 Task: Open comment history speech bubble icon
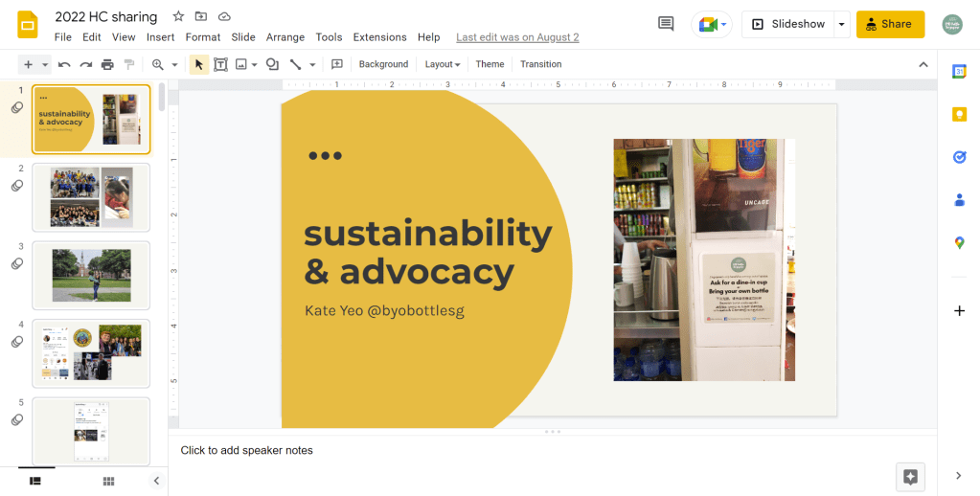[x=666, y=24]
